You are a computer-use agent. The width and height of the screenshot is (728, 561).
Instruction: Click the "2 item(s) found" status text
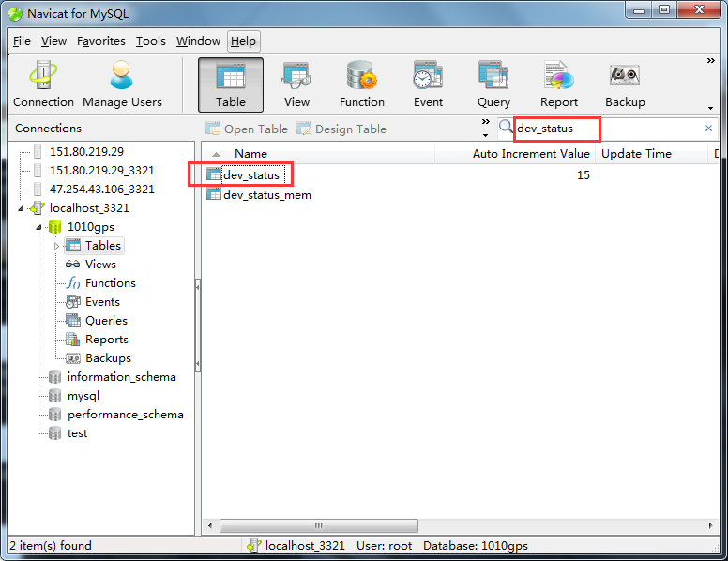pos(51,545)
